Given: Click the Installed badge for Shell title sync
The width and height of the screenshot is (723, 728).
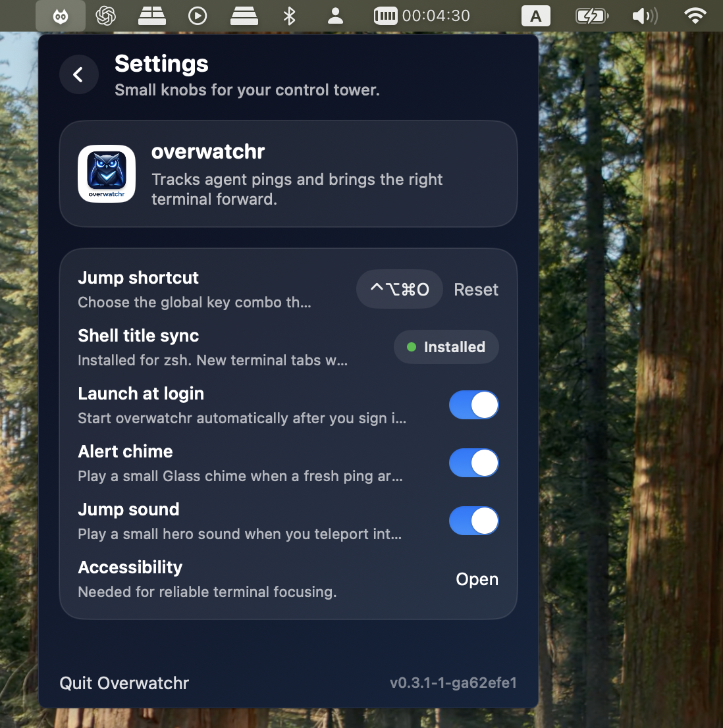Looking at the screenshot, I should coord(446,347).
